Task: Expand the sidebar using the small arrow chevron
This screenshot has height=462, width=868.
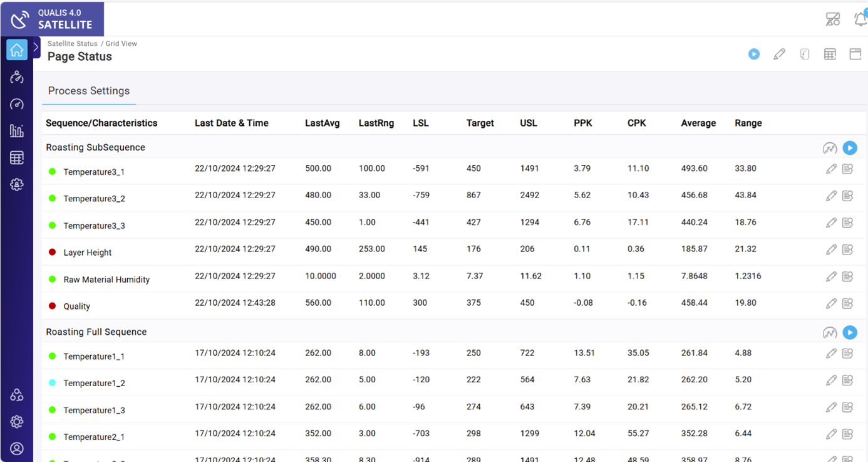Action: click(36, 46)
